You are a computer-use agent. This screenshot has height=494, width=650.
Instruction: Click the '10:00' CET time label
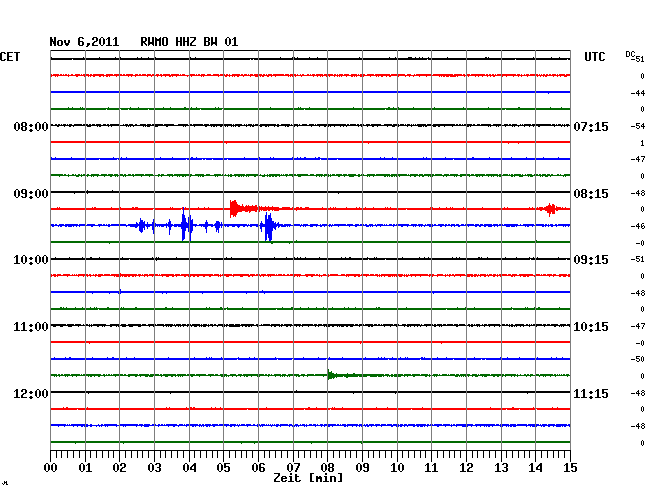(31, 260)
